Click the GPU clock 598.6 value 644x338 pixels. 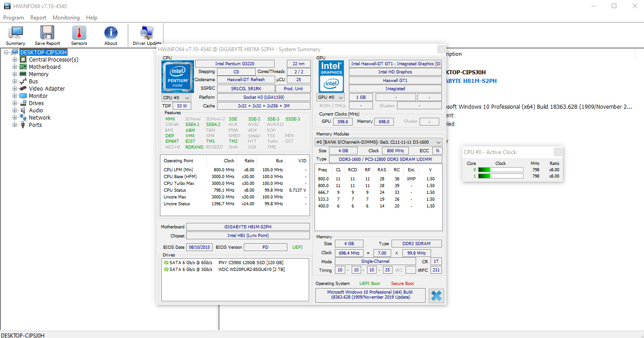343,121
